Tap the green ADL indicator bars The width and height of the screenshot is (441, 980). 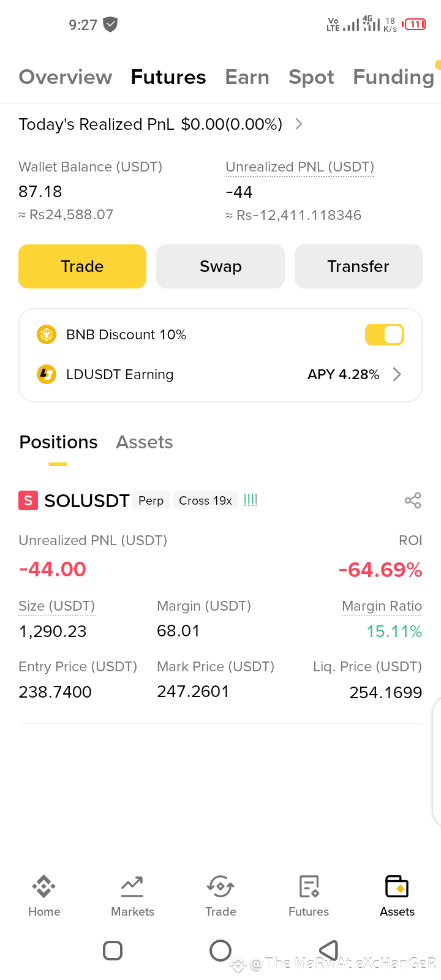tap(251, 500)
